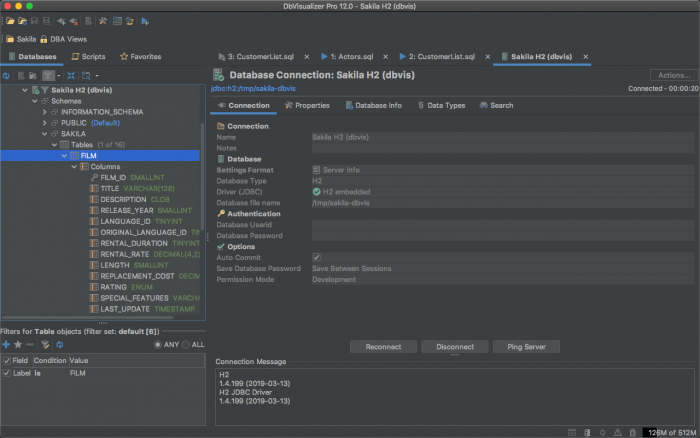
Task: Close the Sakila H2 (dbvis) tab
Action: pos(585,57)
